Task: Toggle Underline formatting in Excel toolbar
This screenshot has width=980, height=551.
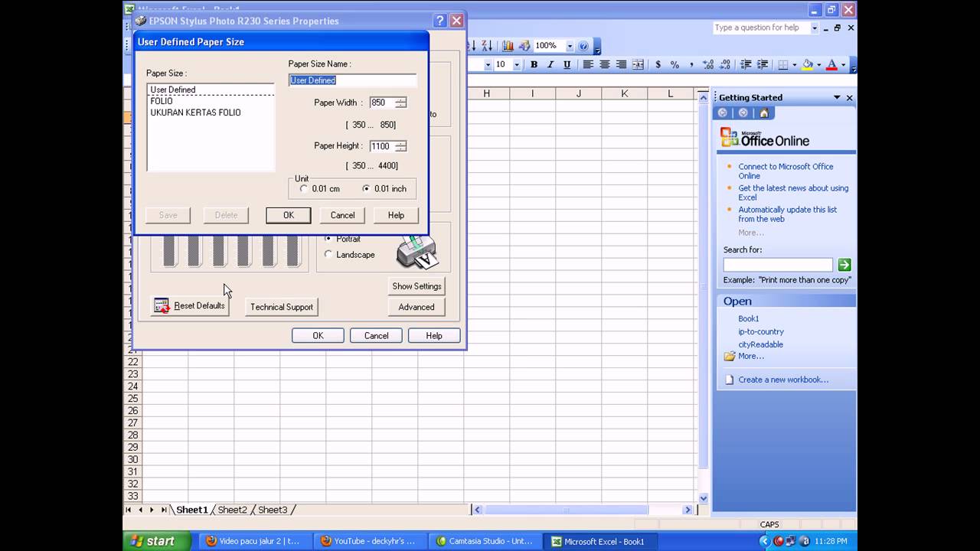Action: [x=567, y=65]
